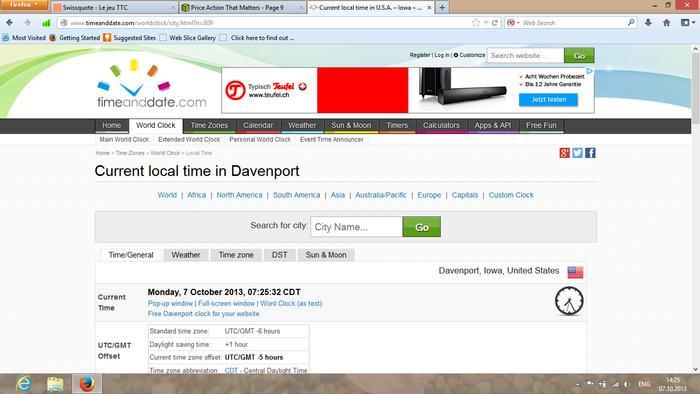Bookmark this page using the star icon
700x394 pixels.
point(476,23)
